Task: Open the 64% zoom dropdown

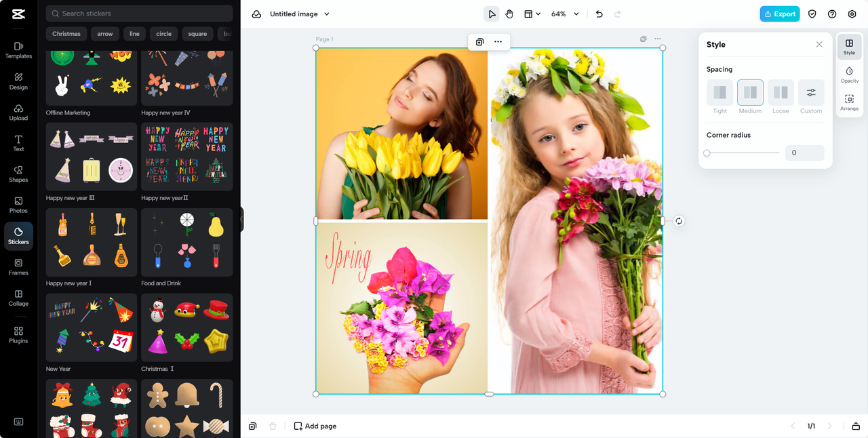Action: pos(565,14)
